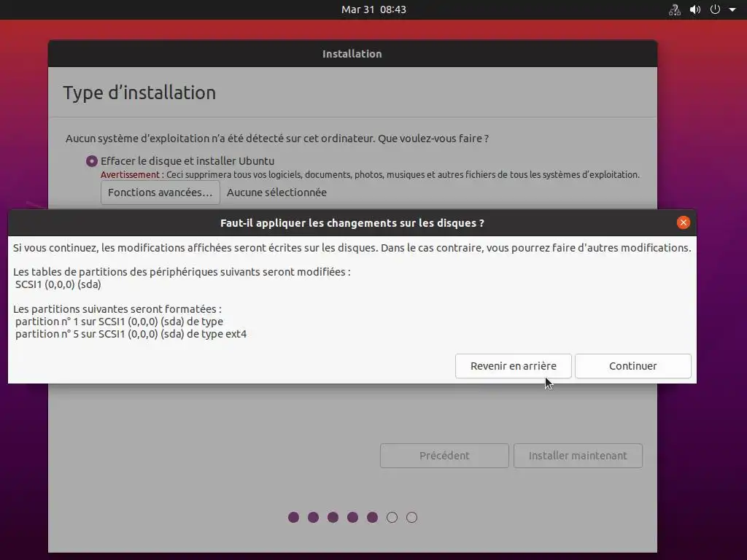The image size is (747, 560).
Task: Click the Continuer button in the dialog
Action: [x=632, y=366]
